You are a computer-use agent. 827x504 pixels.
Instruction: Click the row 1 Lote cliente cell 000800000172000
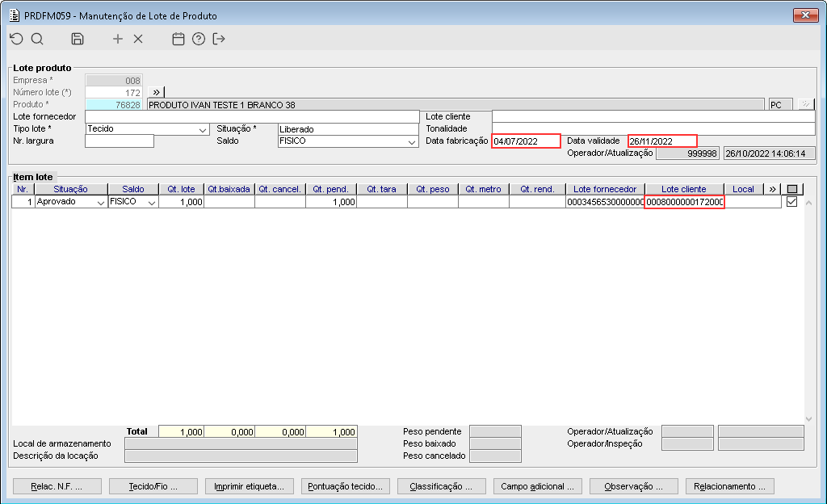pos(684,202)
